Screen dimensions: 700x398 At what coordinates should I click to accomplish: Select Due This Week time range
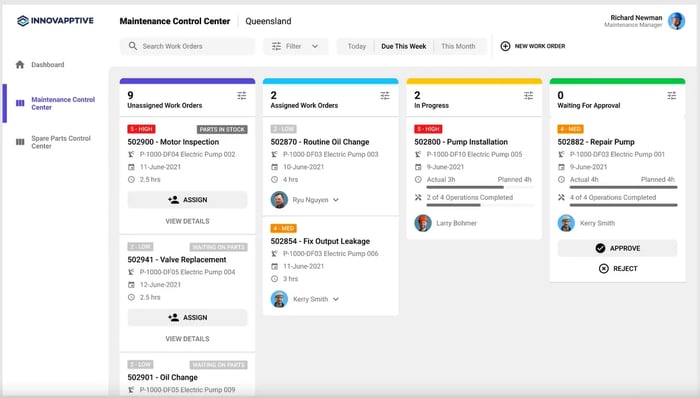click(x=404, y=46)
